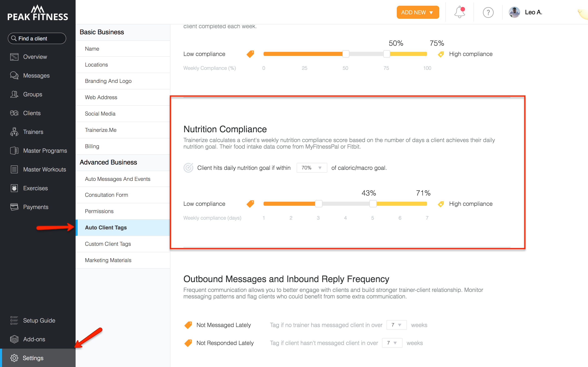Image resolution: width=588 pixels, height=367 pixels.
Task: Open Not Messaged Lately weeks dropdown
Action: coord(396,325)
